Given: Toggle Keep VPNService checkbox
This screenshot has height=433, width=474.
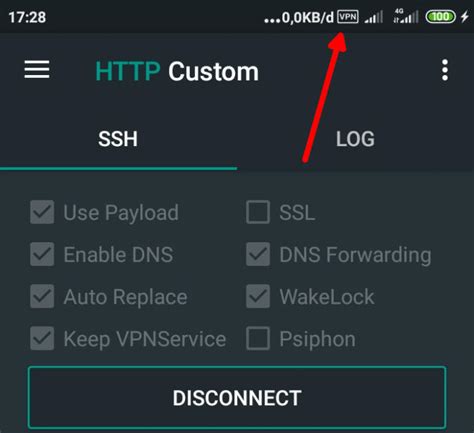Looking at the screenshot, I should tap(42, 338).
